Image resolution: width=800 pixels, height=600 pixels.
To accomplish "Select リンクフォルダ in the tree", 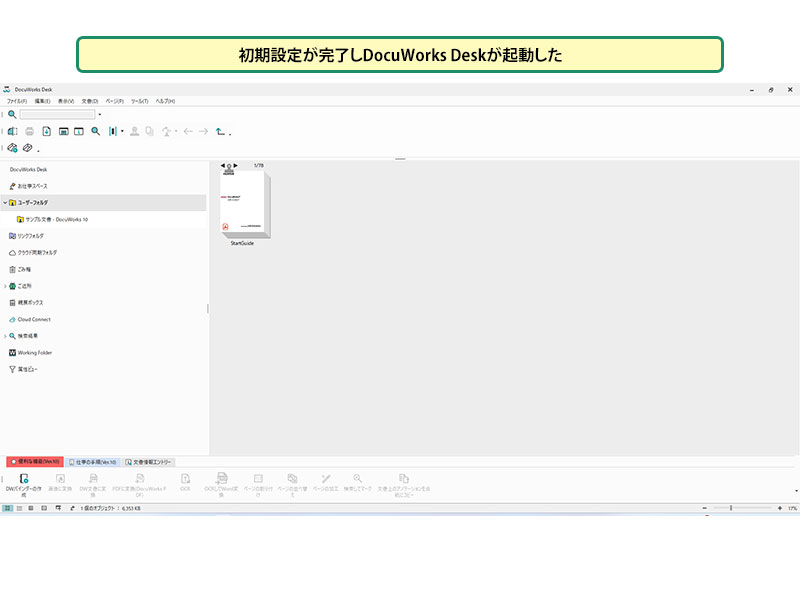I will point(27,236).
